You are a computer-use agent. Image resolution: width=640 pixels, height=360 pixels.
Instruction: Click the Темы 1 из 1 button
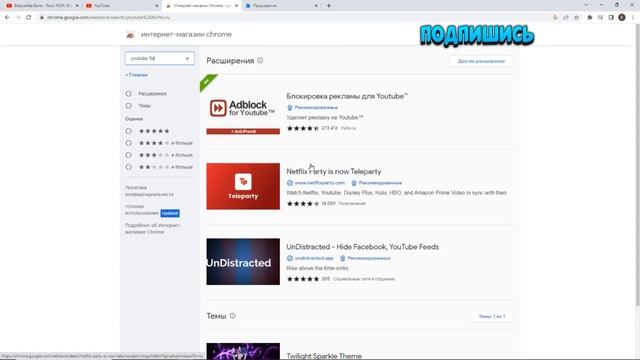click(x=491, y=316)
